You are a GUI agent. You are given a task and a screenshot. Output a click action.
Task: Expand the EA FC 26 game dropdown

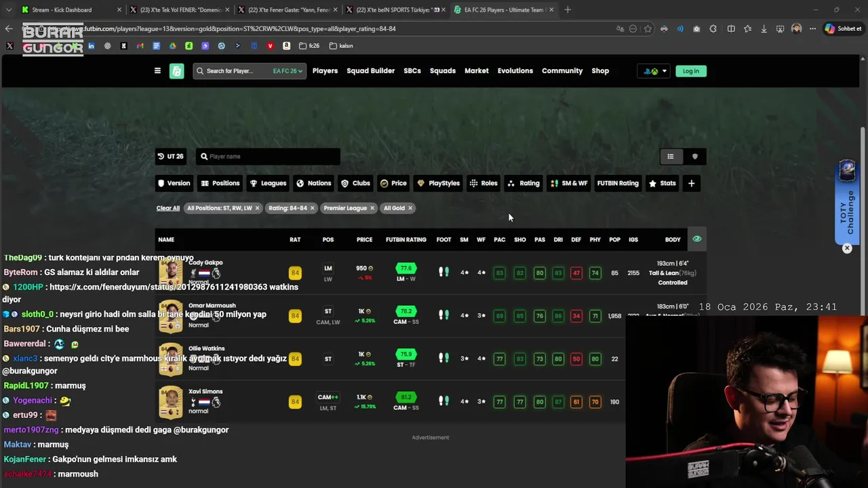tap(288, 71)
